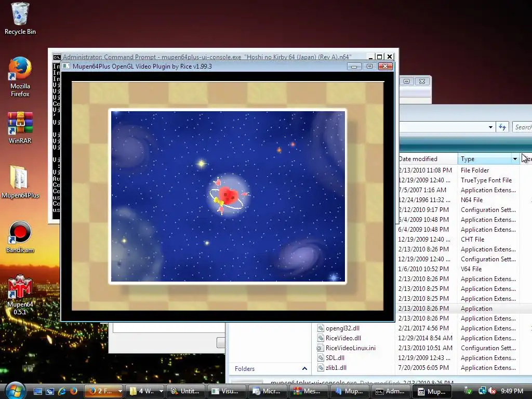Click the SDL.dll file icon
Viewport: 532px width, 399px height.
(x=320, y=357)
